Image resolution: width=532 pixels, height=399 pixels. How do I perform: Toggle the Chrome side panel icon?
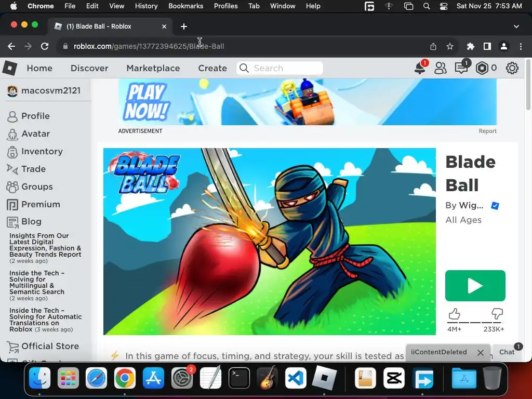[x=487, y=46]
